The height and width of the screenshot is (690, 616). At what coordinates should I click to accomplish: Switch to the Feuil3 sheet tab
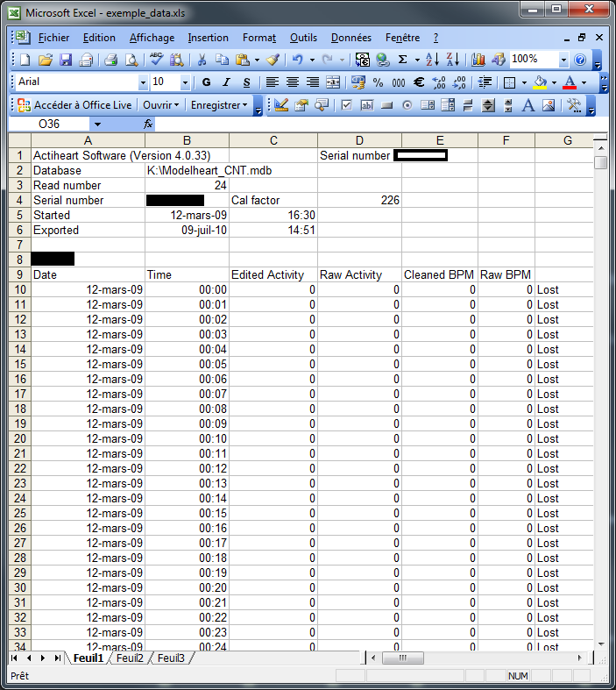pos(171,658)
